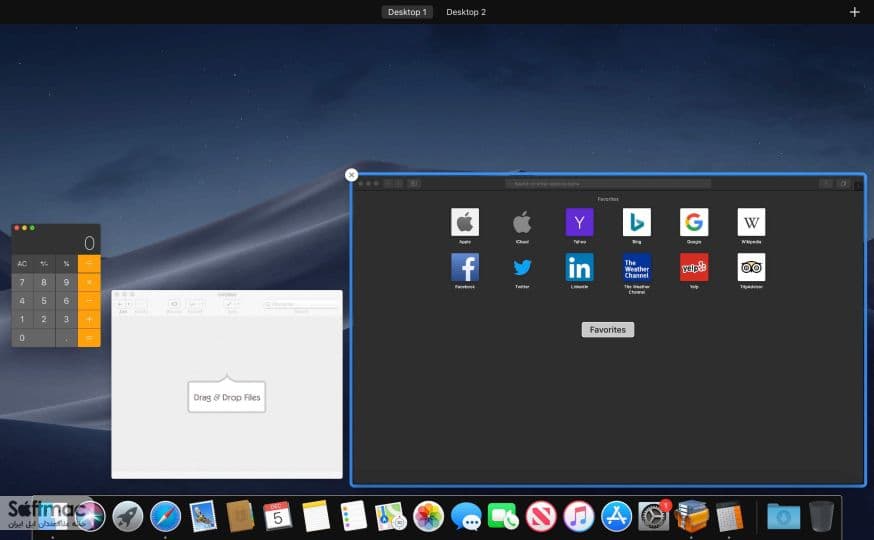Switch to Desktop 2 space

click(x=466, y=12)
